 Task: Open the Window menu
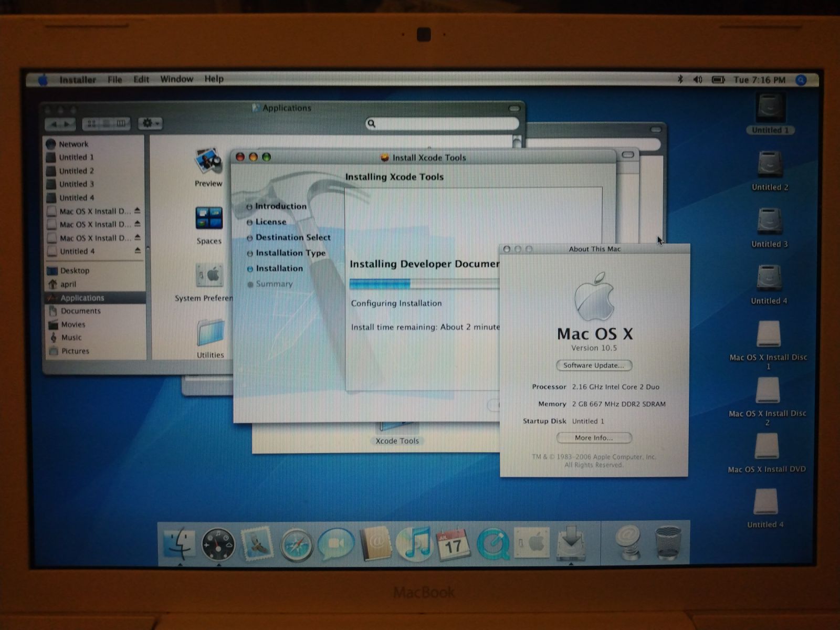click(177, 79)
